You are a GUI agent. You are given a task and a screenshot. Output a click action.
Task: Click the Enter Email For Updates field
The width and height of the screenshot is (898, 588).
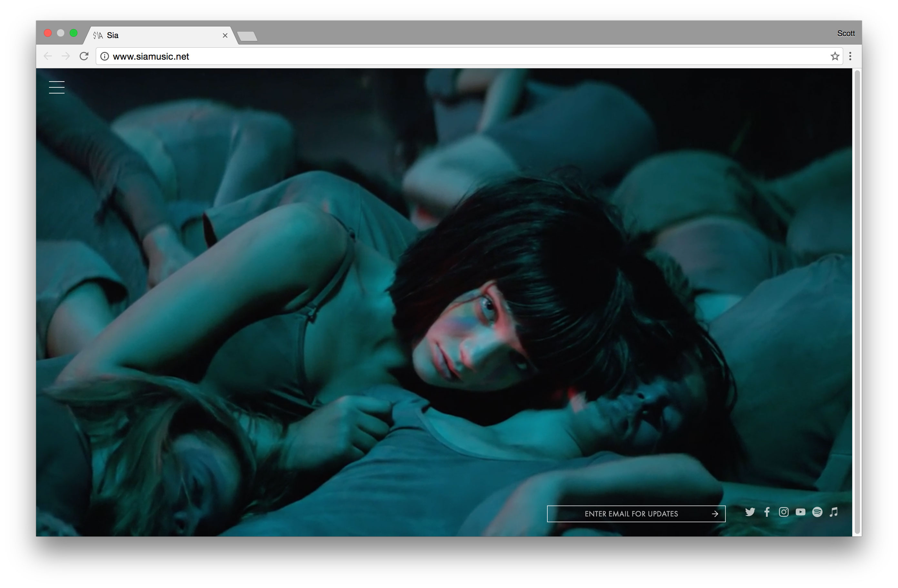pos(636,514)
